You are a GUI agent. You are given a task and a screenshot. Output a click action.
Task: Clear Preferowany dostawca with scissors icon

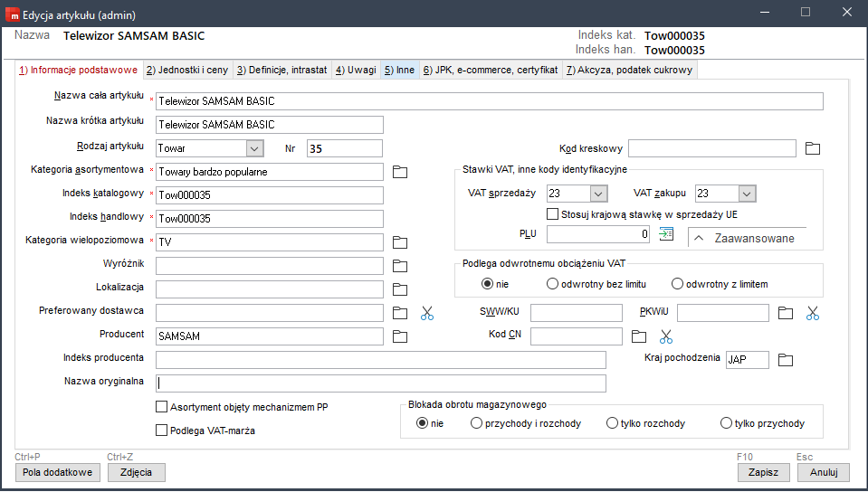427,313
